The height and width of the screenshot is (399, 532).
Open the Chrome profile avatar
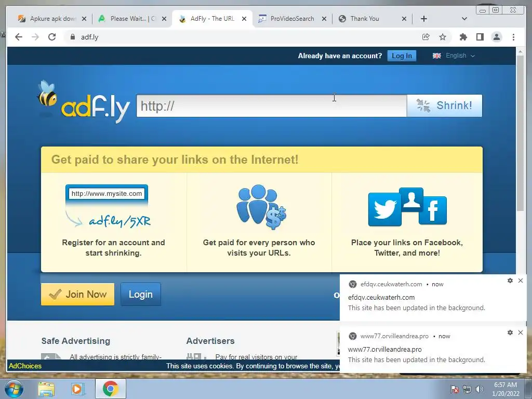(496, 37)
